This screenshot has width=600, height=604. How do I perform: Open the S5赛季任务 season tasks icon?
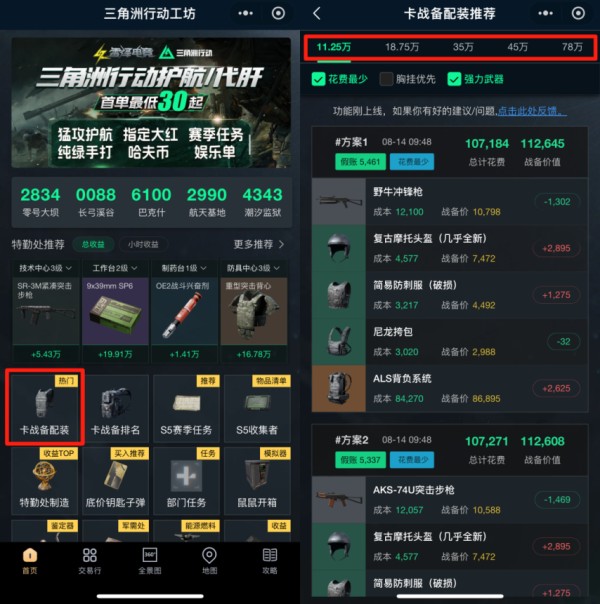click(186, 408)
